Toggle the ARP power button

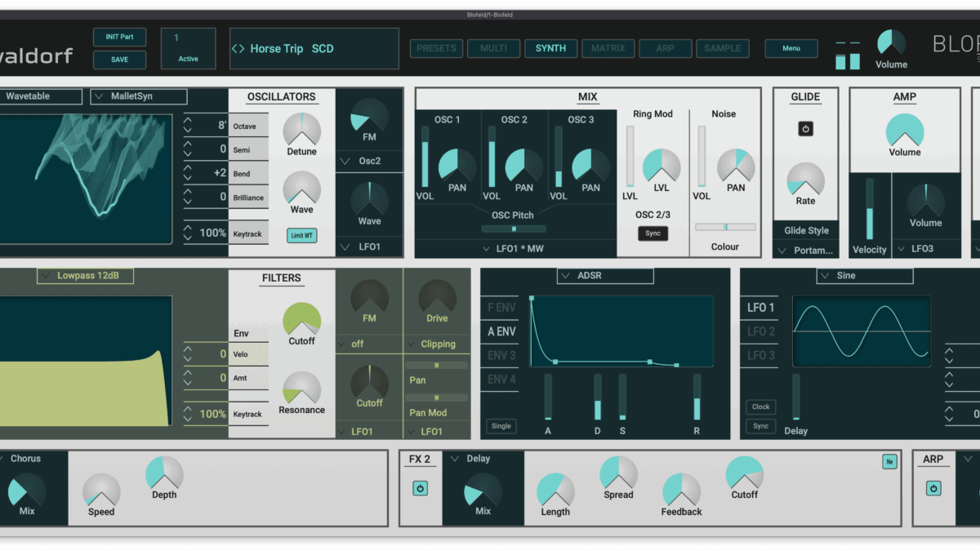933,488
